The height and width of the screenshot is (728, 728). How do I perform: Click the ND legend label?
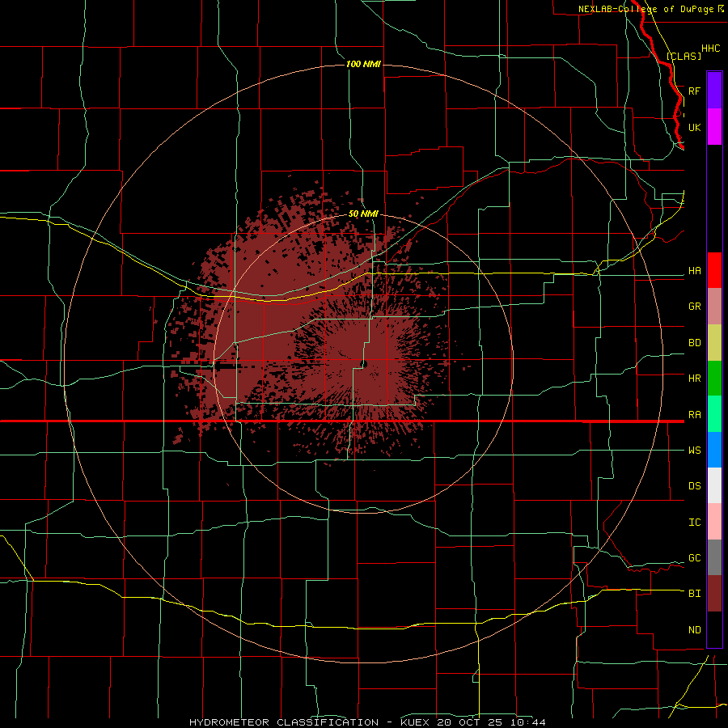click(694, 630)
